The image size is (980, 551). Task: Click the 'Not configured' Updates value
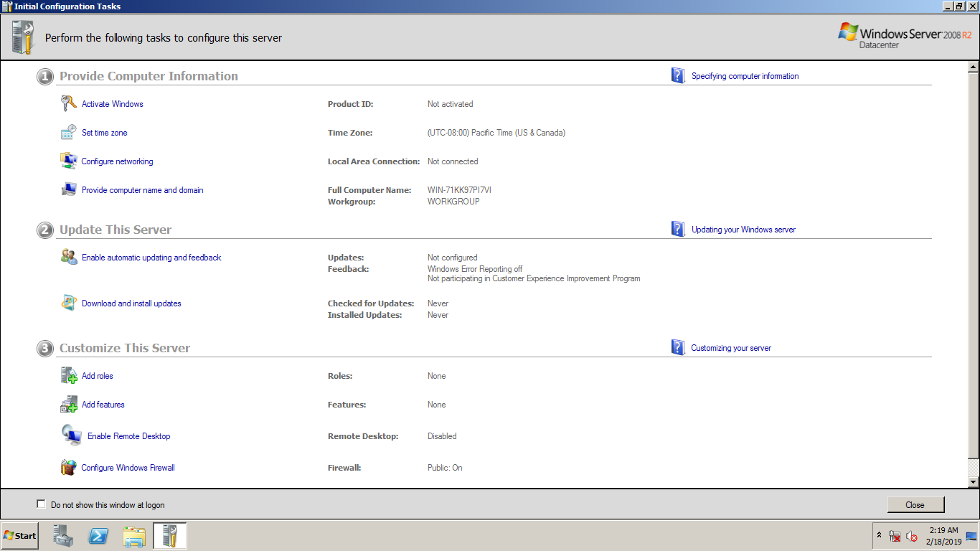452,258
